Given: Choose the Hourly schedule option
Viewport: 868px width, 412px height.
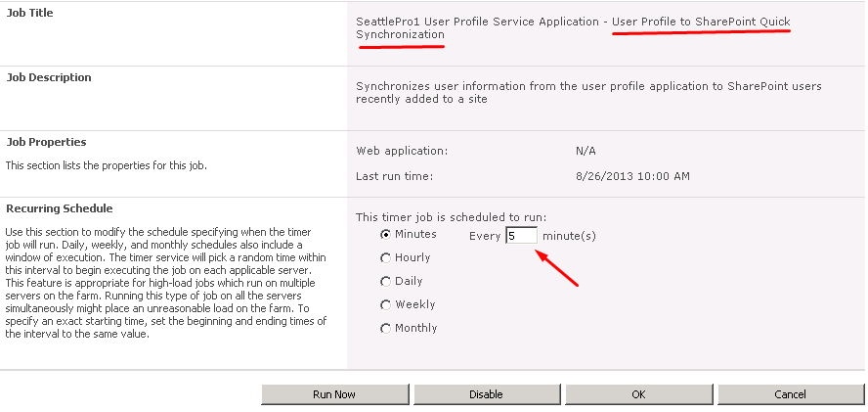Looking at the screenshot, I should pos(386,257).
